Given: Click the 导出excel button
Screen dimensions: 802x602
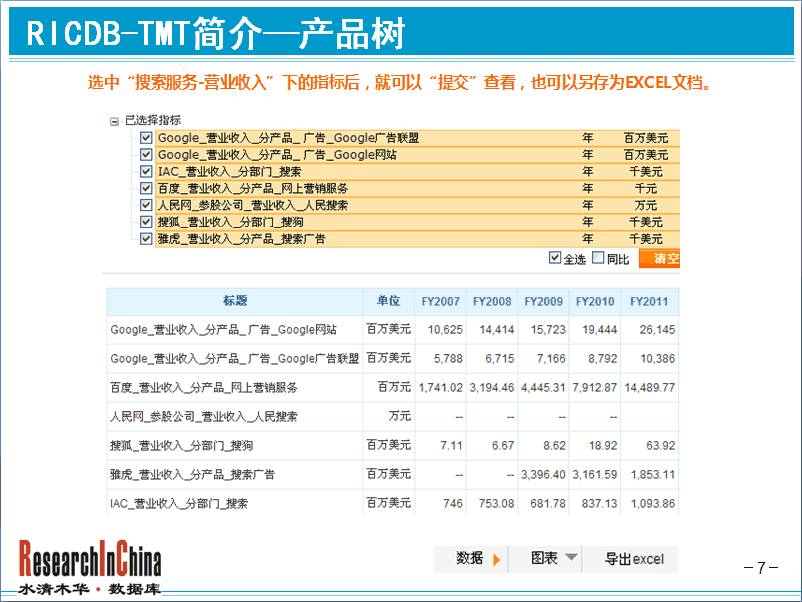Looking at the screenshot, I should tap(634, 559).
